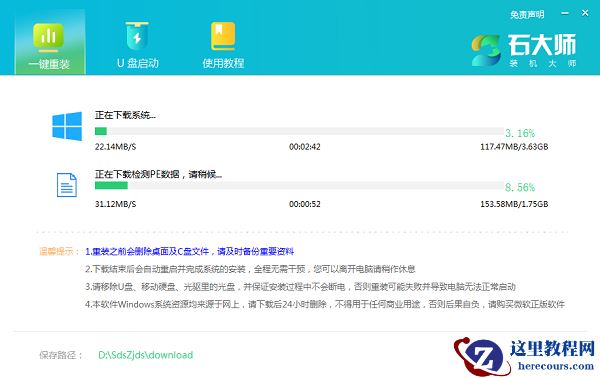
Task: Click the document icon beside PE download
Action: (x=67, y=185)
